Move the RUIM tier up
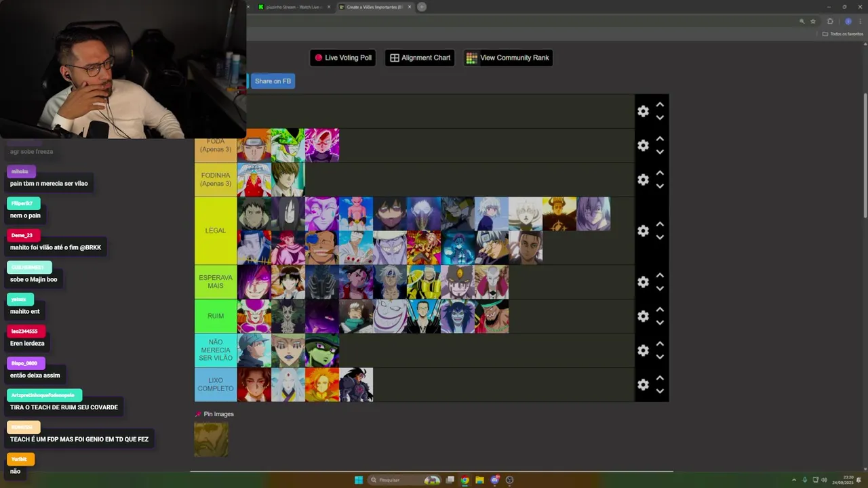868x488 pixels. [660, 310]
